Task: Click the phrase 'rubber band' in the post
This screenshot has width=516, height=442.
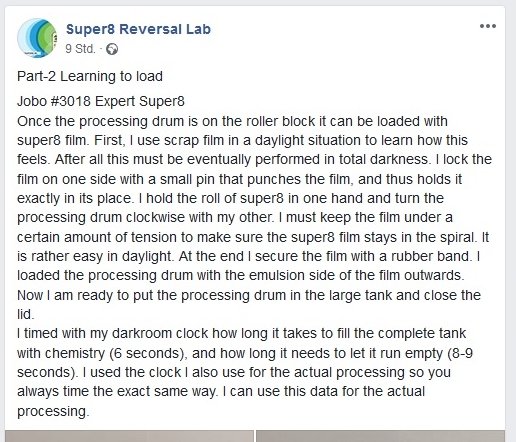Action: (430, 256)
